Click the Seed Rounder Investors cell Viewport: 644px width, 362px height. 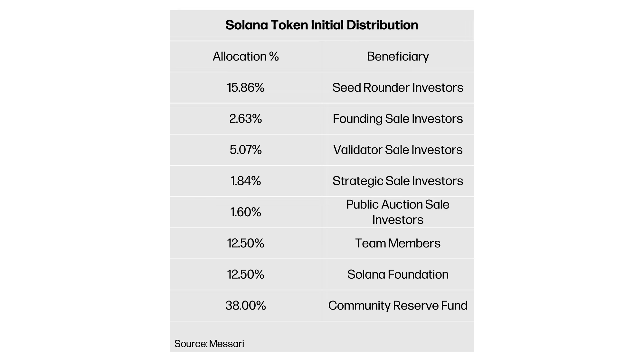click(398, 88)
